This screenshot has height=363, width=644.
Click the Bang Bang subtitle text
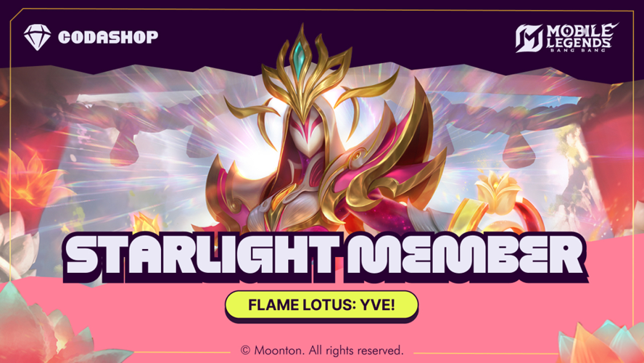(x=577, y=50)
